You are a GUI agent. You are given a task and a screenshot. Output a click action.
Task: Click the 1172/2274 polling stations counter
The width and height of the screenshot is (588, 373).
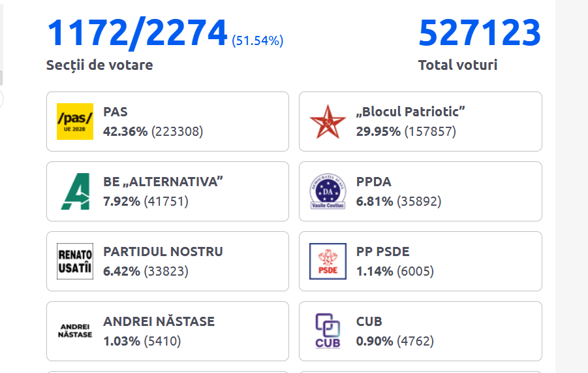pos(137,33)
